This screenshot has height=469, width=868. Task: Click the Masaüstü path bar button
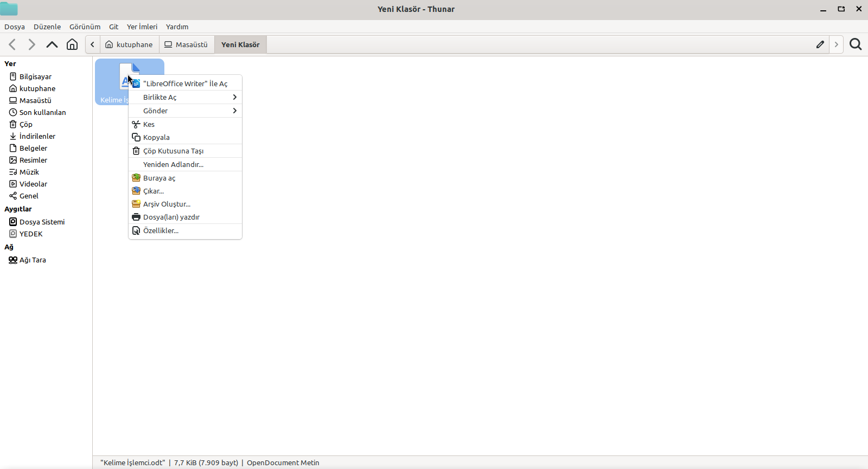pos(186,44)
